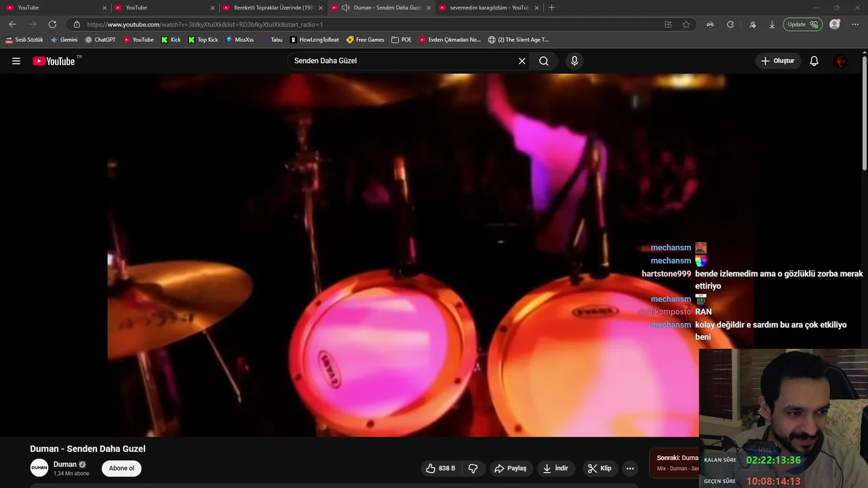
Task: Go back with browser back arrow
Action: point(12,24)
